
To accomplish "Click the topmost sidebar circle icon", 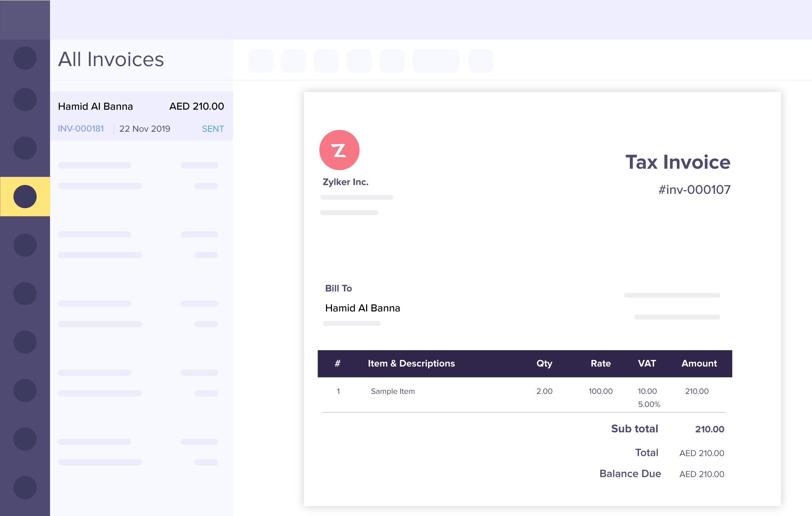I will pos(25,58).
